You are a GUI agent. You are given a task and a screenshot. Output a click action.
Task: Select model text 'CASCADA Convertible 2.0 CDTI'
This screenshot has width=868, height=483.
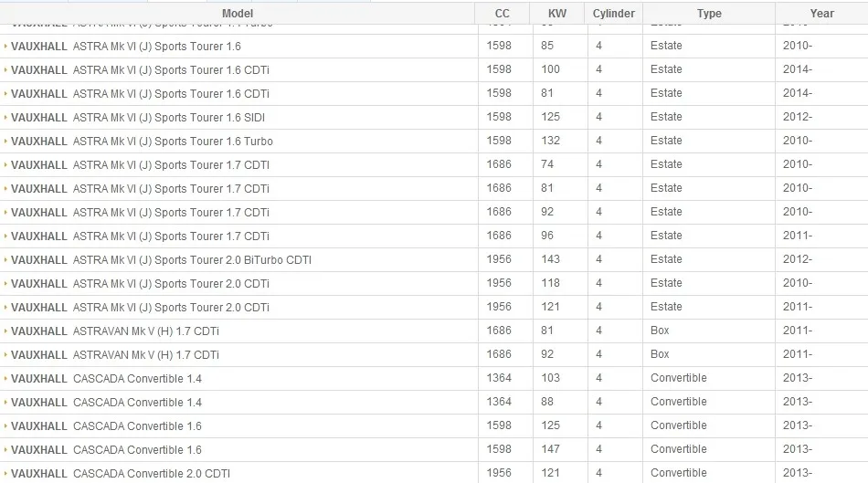(x=152, y=473)
